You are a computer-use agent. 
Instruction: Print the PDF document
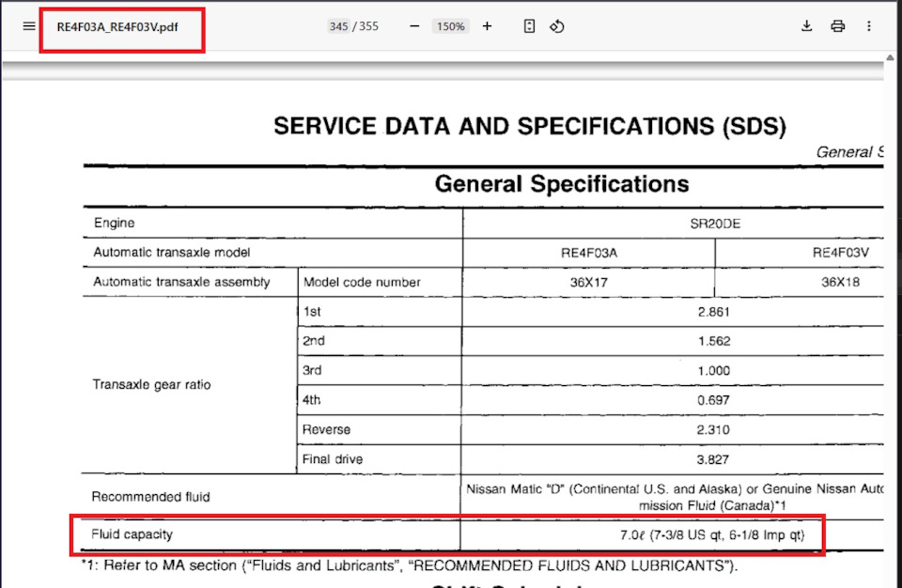837,26
